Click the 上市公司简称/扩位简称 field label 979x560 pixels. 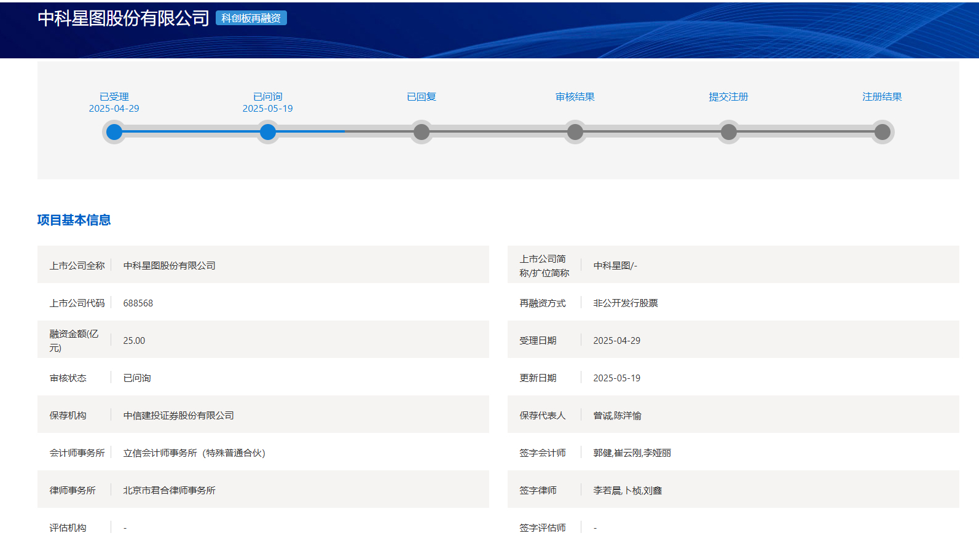pos(545,266)
